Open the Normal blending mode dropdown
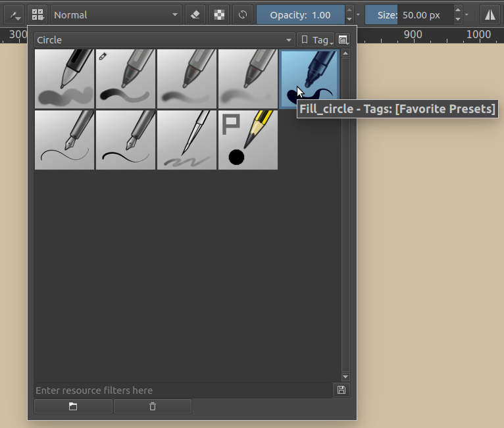The height and width of the screenshot is (428, 504). tap(116, 14)
